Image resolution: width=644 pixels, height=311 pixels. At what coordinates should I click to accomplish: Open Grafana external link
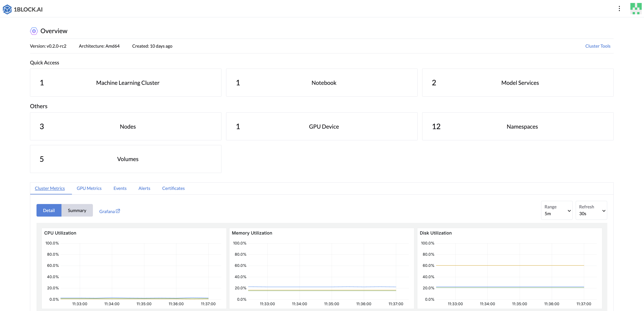pos(109,211)
